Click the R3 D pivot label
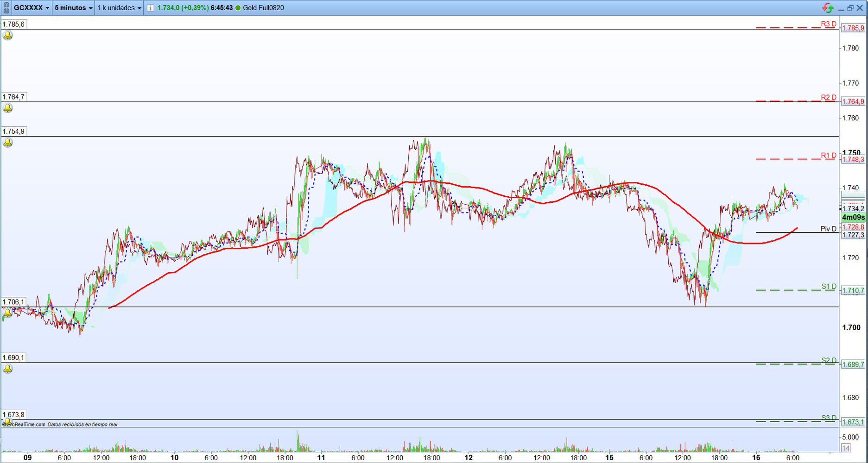 (829, 24)
